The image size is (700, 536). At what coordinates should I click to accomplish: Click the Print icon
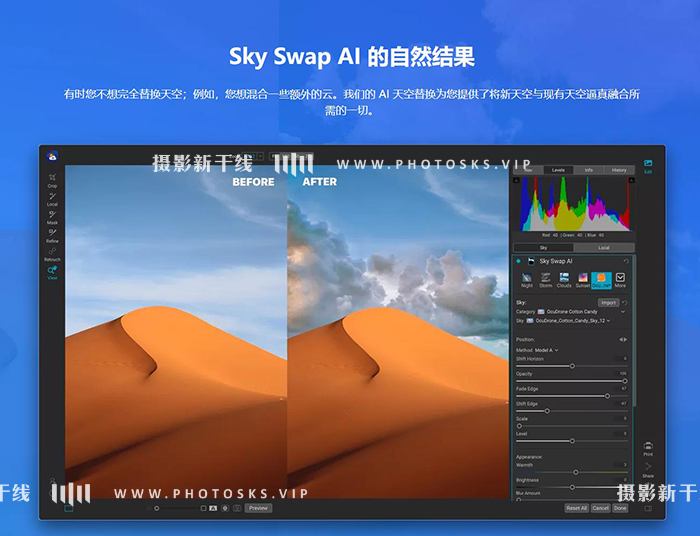(648, 449)
